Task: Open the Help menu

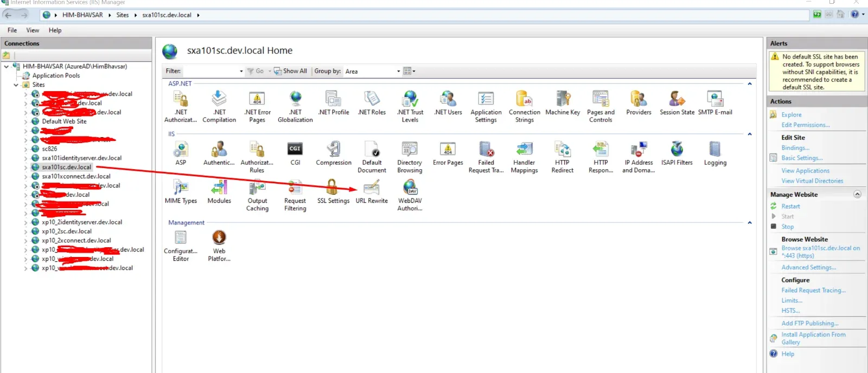Action: point(55,30)
